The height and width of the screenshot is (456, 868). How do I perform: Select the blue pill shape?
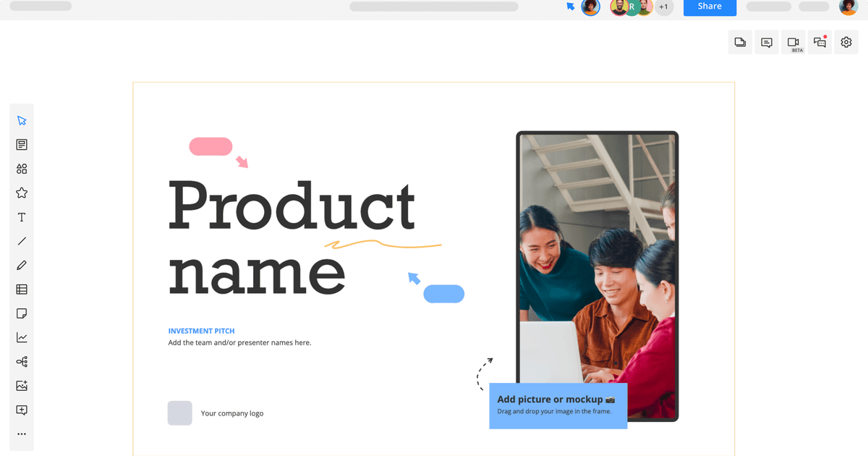443,294
